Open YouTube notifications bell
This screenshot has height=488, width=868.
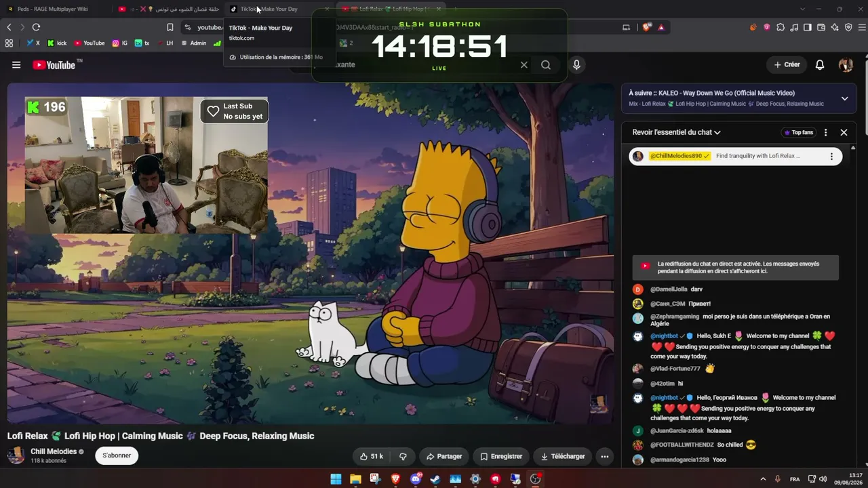(x=820, y=64)
